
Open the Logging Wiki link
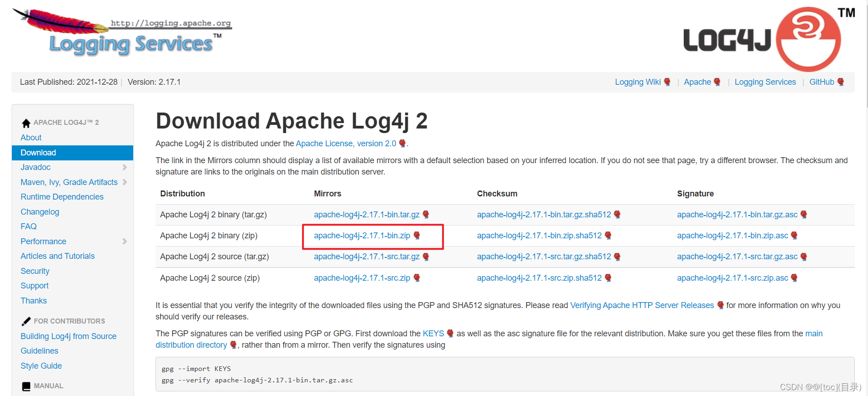(638, 82)
